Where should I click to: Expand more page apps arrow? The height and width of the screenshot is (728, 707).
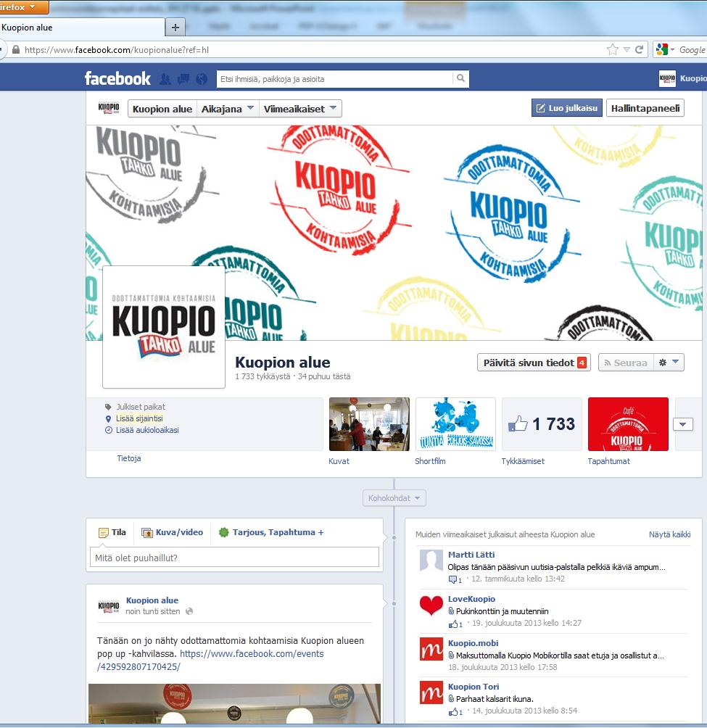(x=683, y=424)
